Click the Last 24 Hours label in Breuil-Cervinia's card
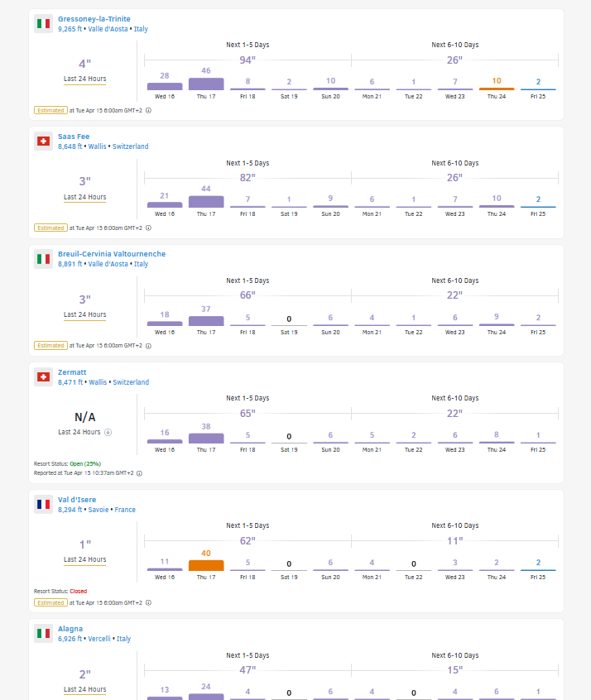 [x=84, y=314]
